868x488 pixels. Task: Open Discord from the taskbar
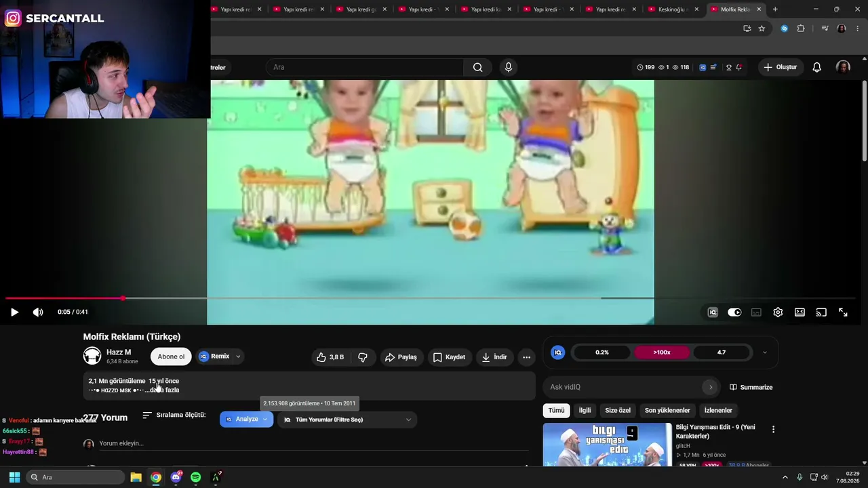point(176,477)
